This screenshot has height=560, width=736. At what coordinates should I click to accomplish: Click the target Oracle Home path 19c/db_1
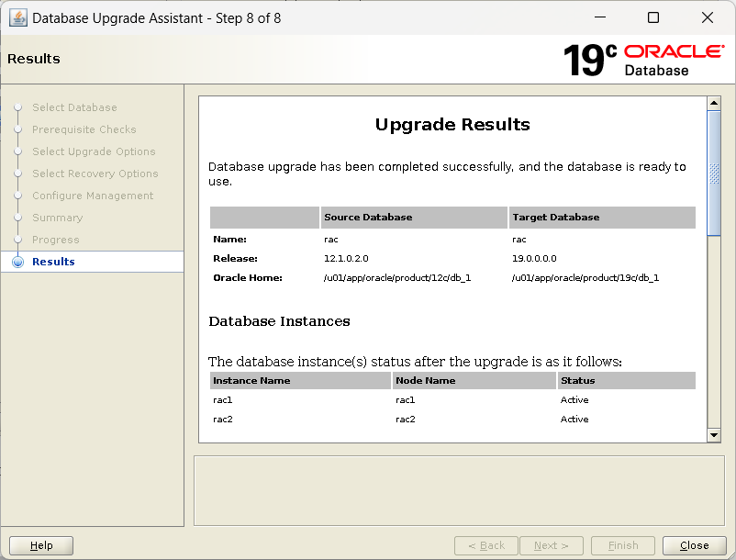(x=585, y=277)
